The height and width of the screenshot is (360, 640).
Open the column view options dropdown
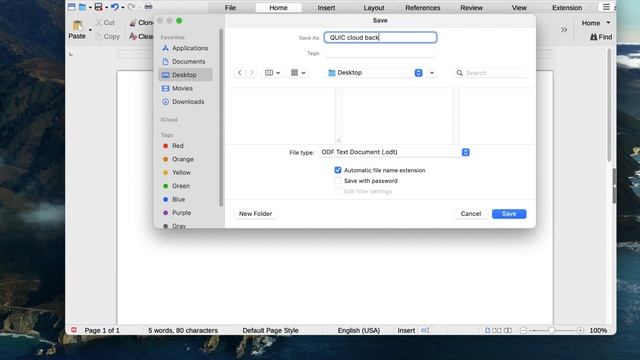pos(272,73)
